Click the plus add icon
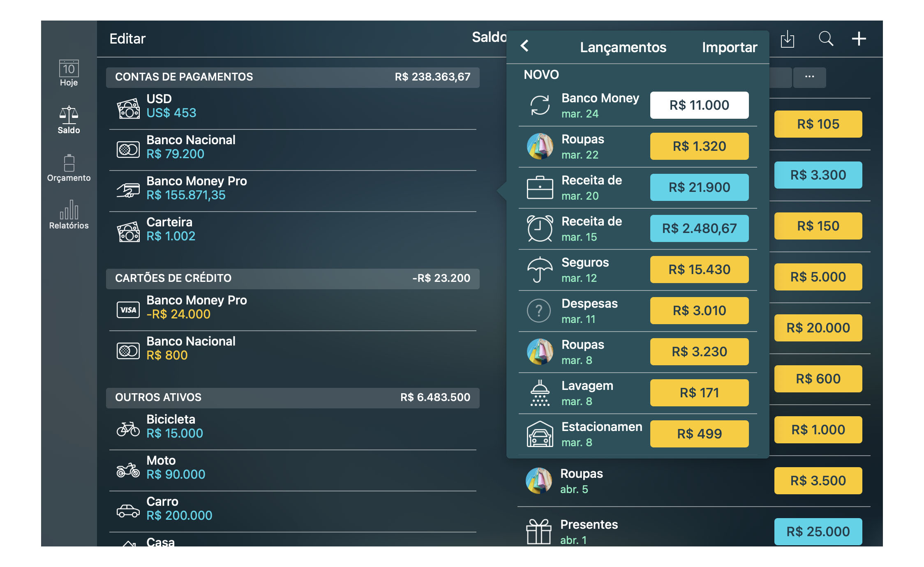The image size is (924, 567). (x=859, y=39)
